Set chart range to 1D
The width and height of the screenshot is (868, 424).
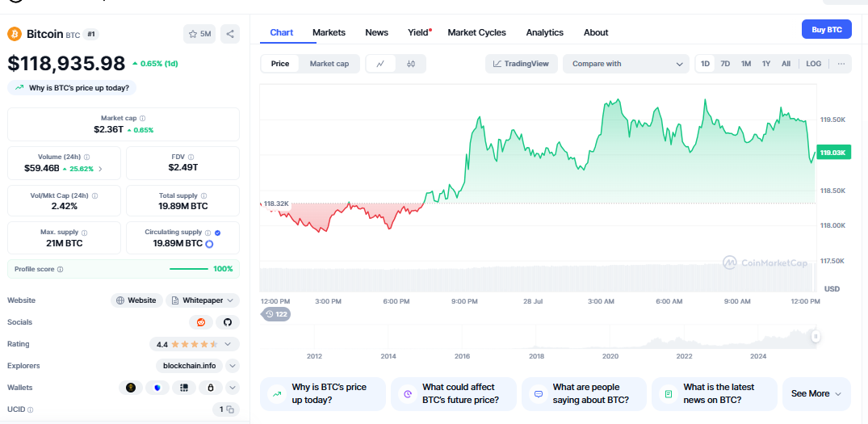tap(705, 64)
